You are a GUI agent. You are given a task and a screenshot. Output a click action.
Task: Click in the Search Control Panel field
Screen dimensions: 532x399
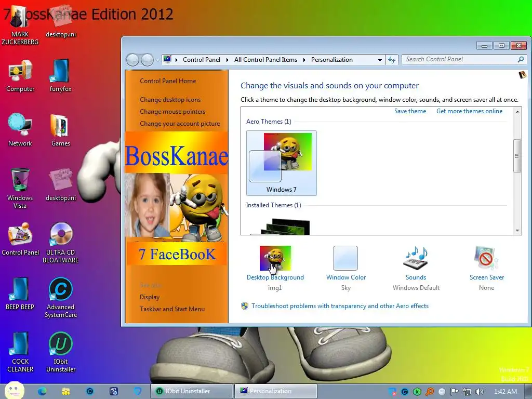(460, 59)
